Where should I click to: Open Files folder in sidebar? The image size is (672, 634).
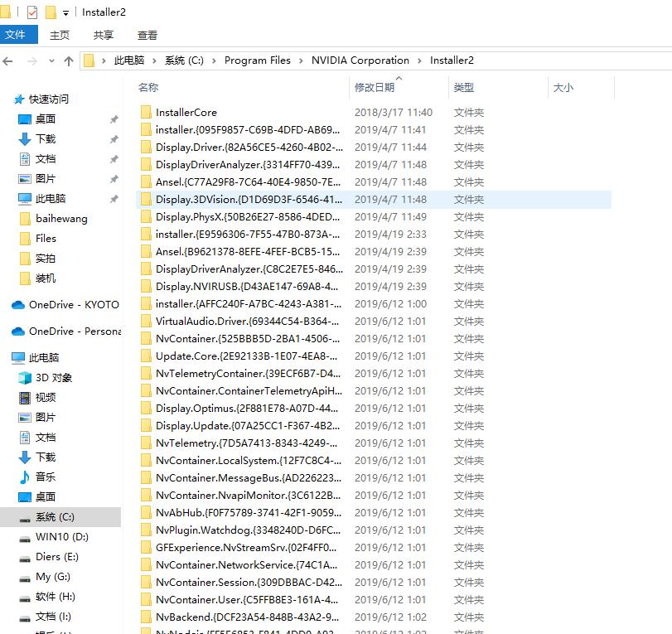tap(46, 239)
